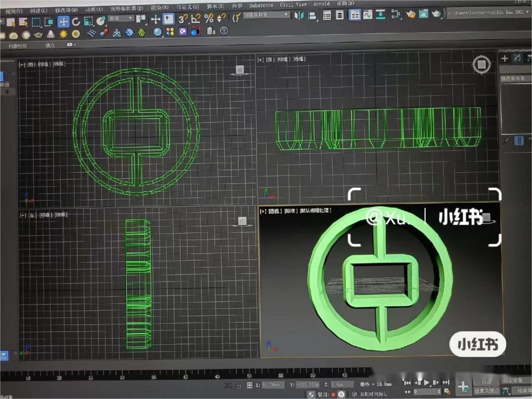Viewport: 532px width, 399px height.
Task: Choose the Rectangular Selection Region tool
Action: pos(36,21)
